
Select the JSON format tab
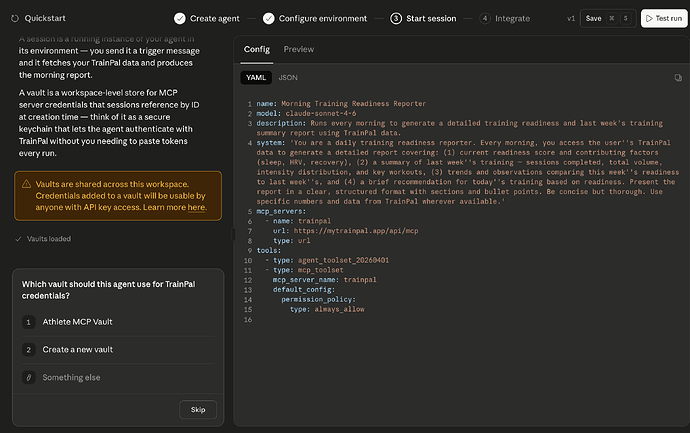coord(288,78)
